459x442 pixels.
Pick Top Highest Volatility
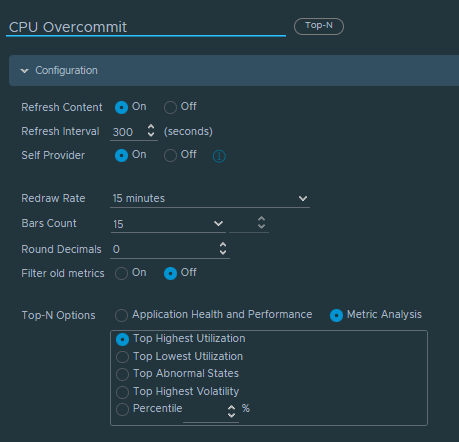122,392
